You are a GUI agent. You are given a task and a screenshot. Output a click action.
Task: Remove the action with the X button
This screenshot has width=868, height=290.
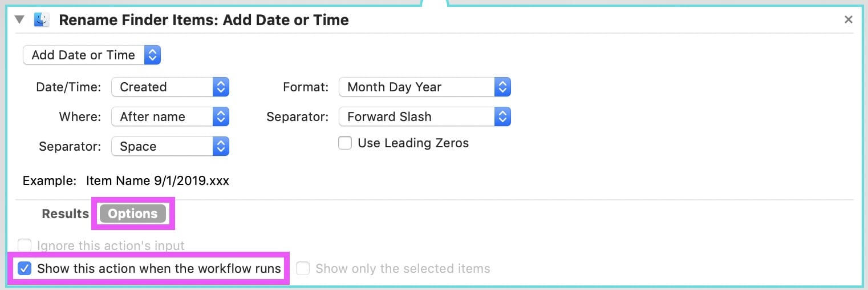(x=849, y=20)
